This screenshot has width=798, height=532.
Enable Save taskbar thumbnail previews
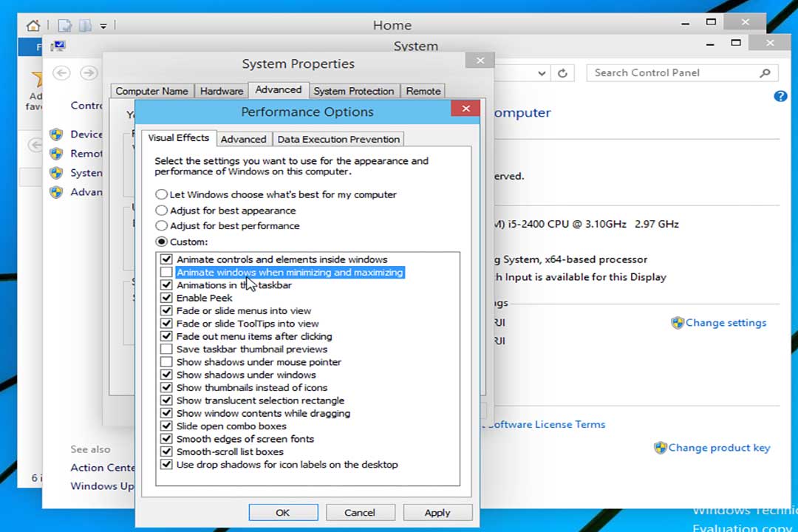tap(166, 349)
